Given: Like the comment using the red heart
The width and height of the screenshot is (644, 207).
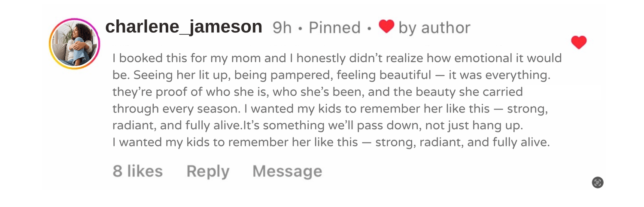Looking at the screenshot, I should [x=579, y=43].
